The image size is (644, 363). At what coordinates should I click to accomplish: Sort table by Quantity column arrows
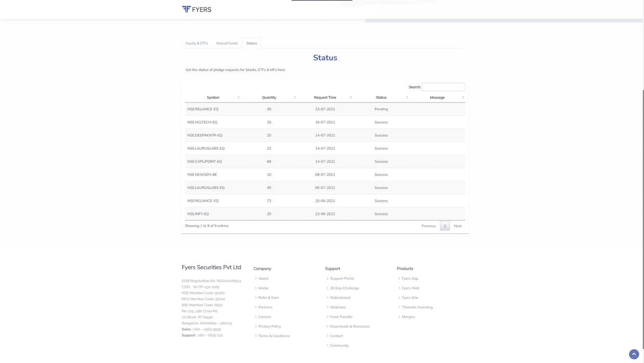294,97
